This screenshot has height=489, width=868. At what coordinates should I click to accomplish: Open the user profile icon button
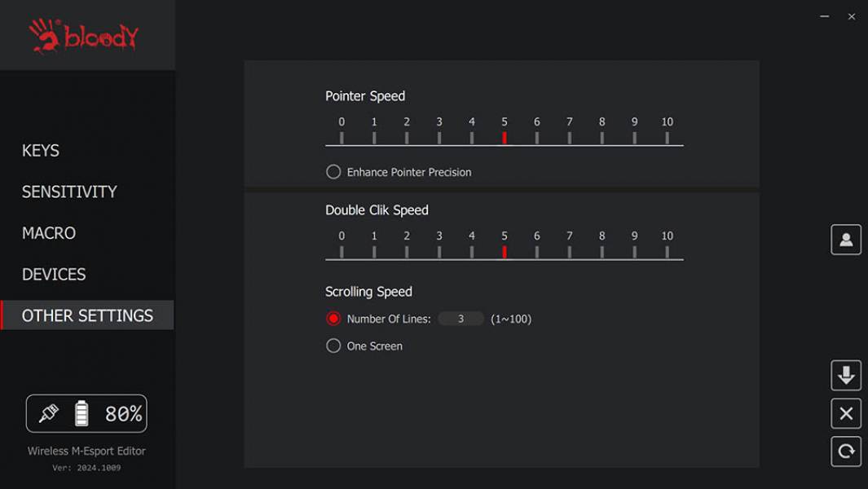845,240
